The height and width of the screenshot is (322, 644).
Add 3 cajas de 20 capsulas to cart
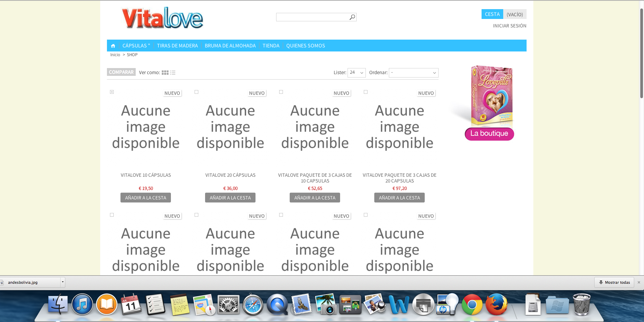[x=399, y=198]
